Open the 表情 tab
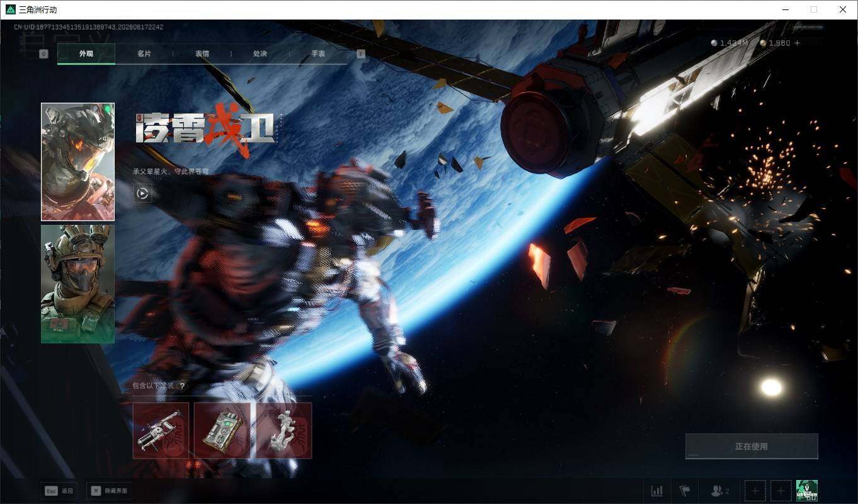Image resolution: width=858 pixels, height=504 pixels. pyautogui.click(x=202, y=54)
